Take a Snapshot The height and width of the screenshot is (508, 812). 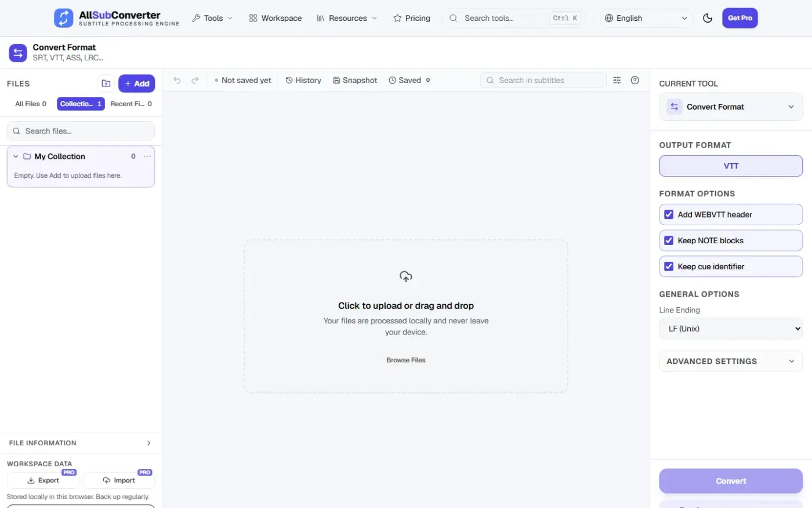355,80
